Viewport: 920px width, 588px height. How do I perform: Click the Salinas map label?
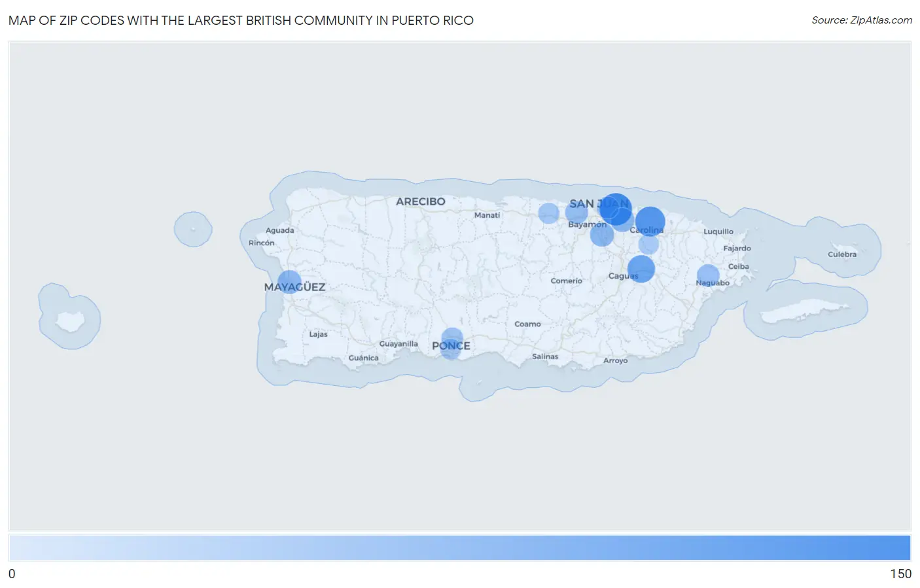pyautogui.click(x=545, y=356)
